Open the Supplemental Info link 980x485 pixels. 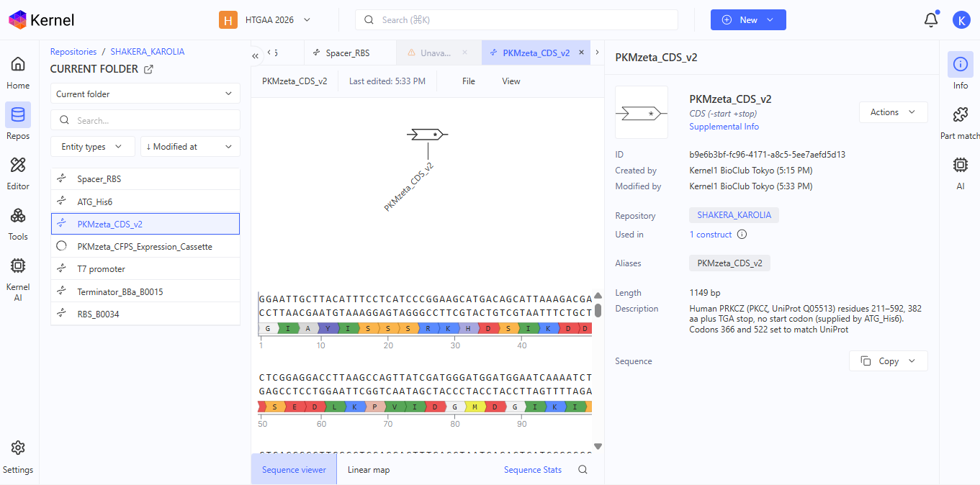(x=724, y=127)
